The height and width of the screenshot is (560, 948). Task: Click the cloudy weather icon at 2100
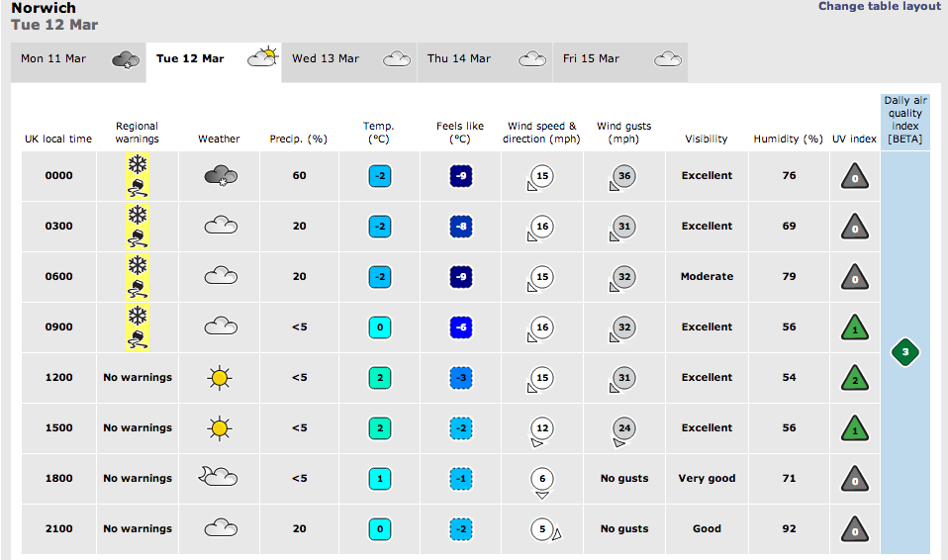coord(219,528)
